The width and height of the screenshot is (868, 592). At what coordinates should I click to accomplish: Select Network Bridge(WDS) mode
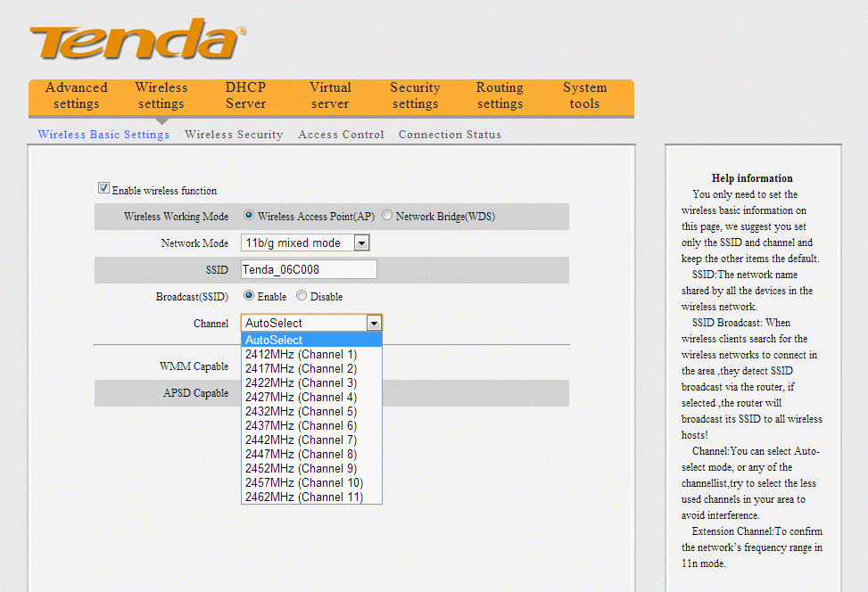point(387,215)
